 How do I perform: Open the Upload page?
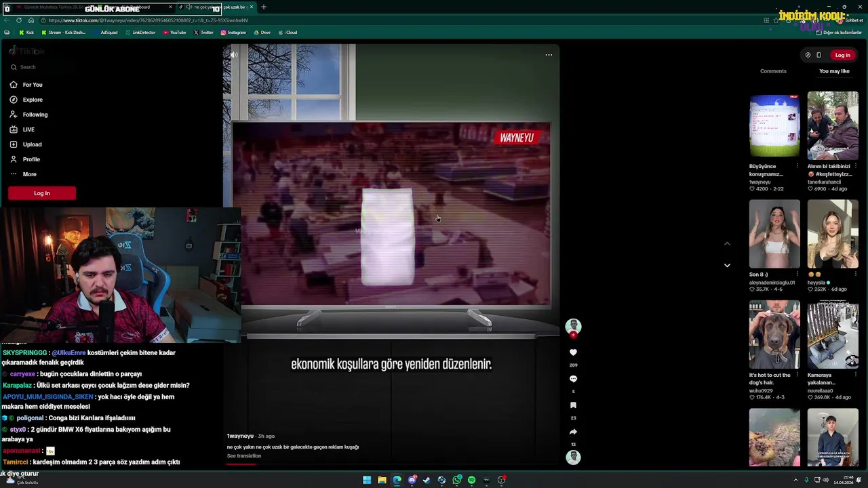pos(26,144)
